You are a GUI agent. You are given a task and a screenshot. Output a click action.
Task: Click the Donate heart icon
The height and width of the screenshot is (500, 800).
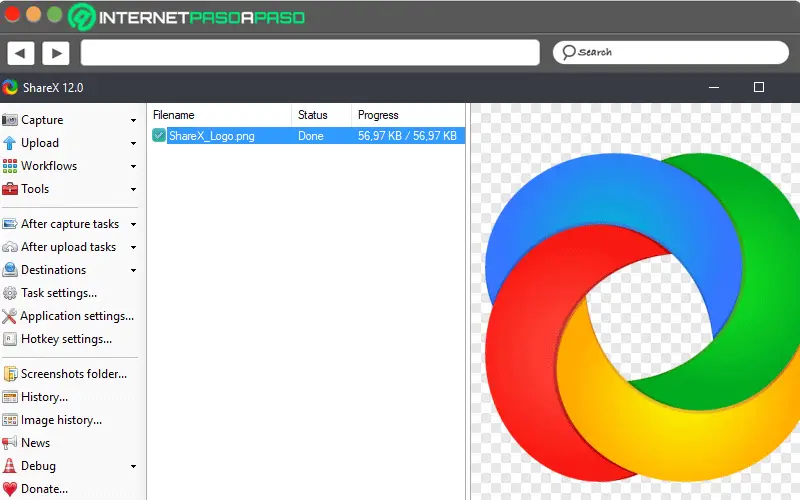(x=10, y=489)
